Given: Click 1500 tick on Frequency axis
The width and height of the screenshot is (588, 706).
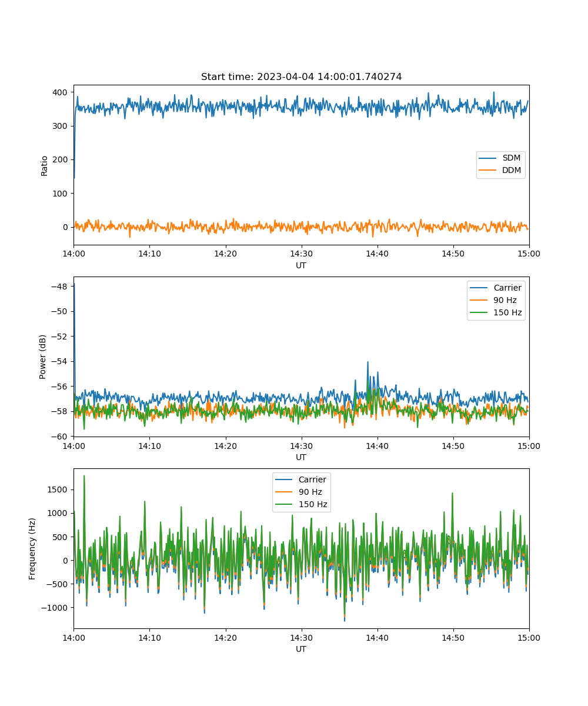Looking at the screenshot, I should click(x=59, y=489).
